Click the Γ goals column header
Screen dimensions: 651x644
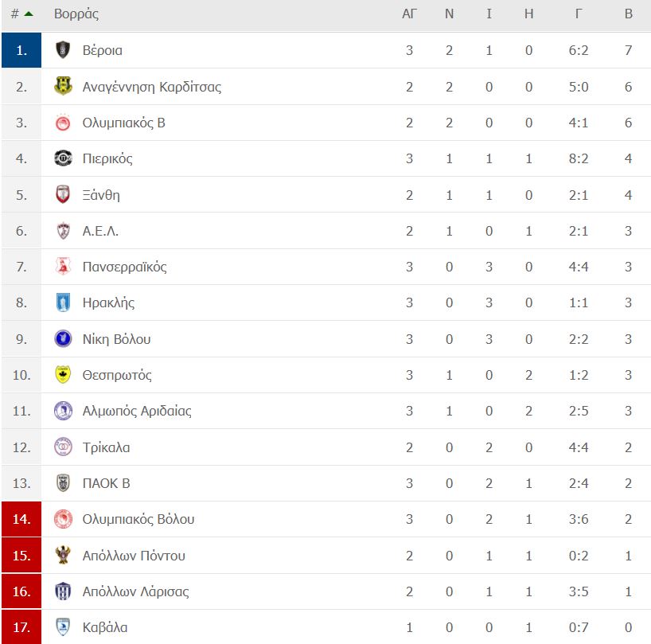[x=579, y=14]
